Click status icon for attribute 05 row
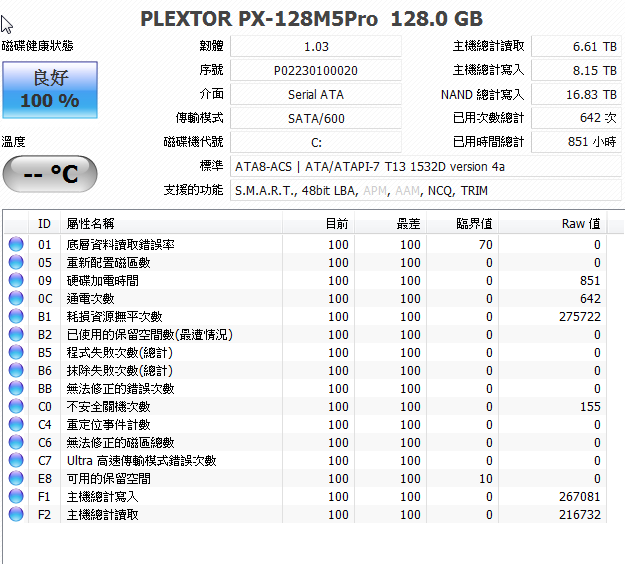 point(16,262)
